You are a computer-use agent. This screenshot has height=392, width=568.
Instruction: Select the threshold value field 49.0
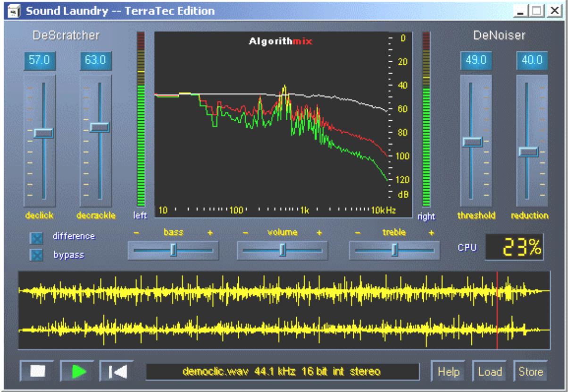(476, 61)
